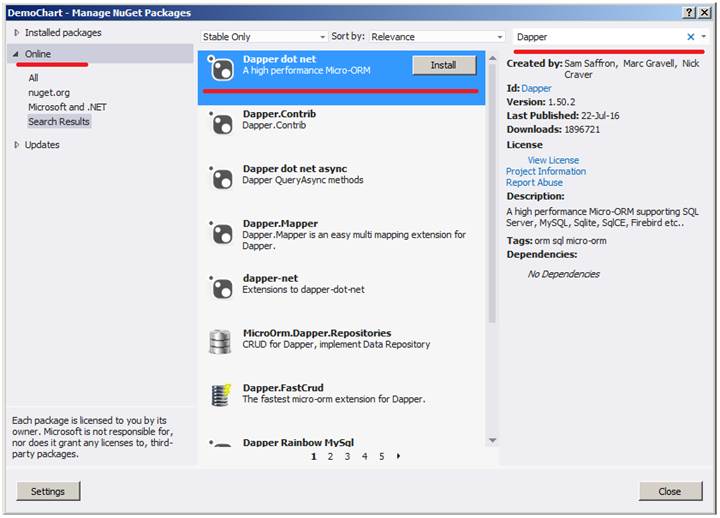This screenshot has width=720, height=518.
Task: Close the Manage NuGet Packages window
Action: click(704, 12)
